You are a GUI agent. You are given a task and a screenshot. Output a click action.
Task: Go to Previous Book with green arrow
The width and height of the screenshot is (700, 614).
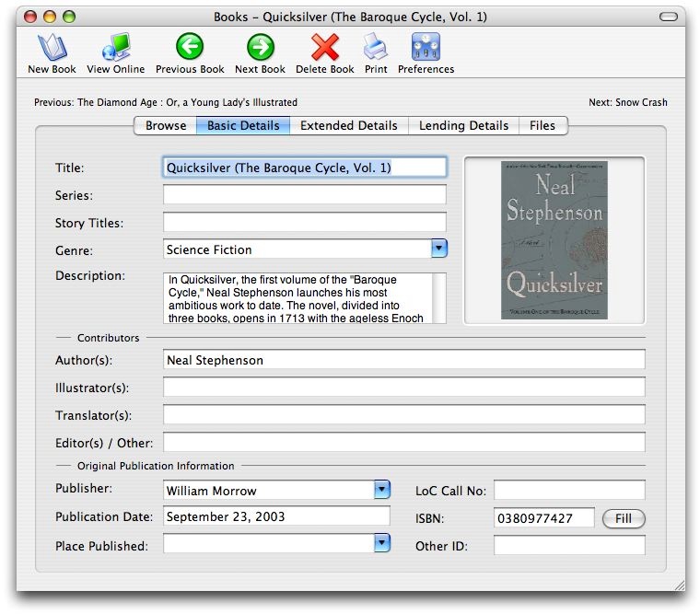point(190,46)
